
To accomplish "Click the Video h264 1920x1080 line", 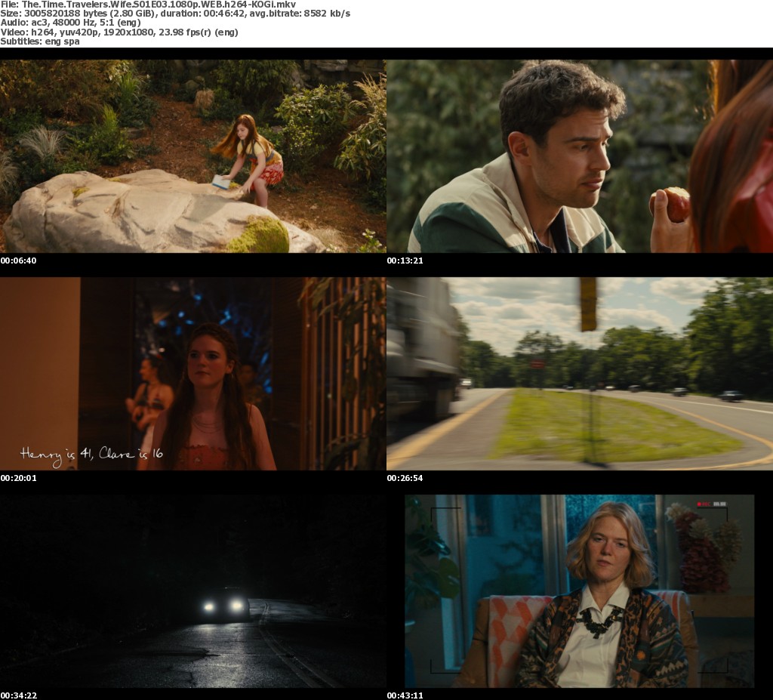I will (x=119, y=32).
